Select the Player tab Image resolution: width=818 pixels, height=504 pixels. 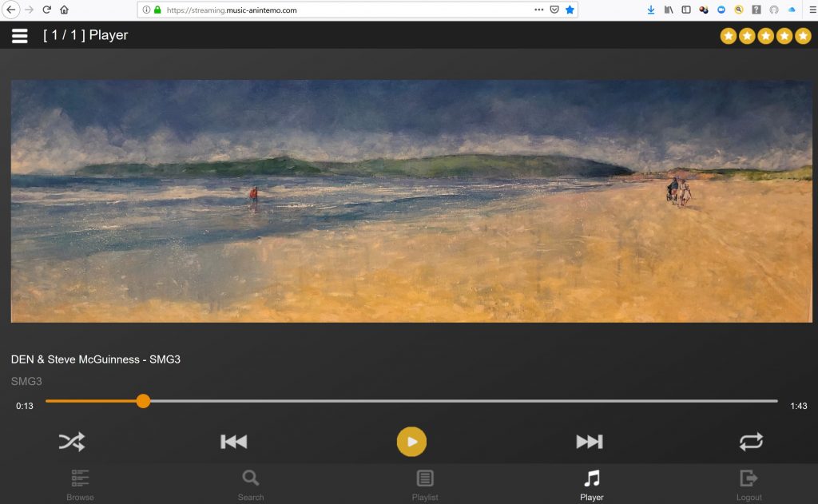[x=591, y=484]
